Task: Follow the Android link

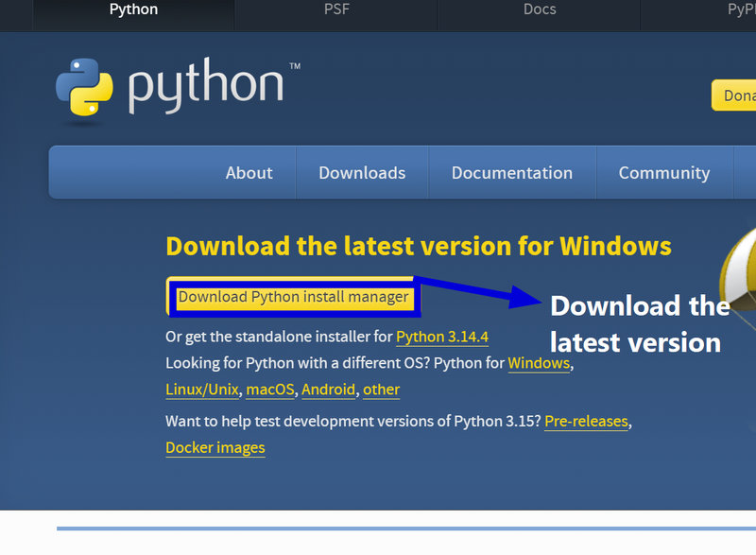Action: point(328,390)
